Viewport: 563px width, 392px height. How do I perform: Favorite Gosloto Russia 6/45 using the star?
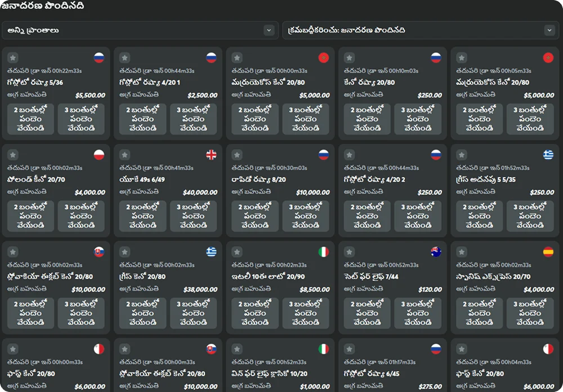349,349
